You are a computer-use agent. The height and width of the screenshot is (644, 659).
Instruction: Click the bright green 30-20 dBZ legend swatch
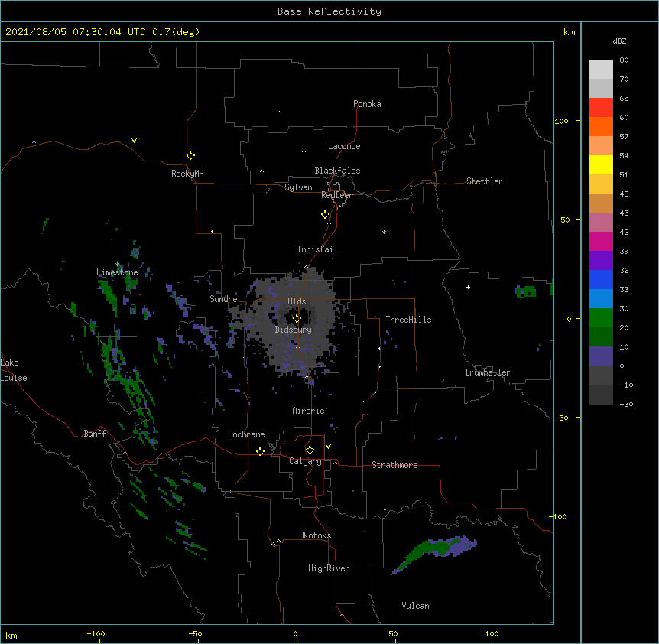[x=601, y=318]
